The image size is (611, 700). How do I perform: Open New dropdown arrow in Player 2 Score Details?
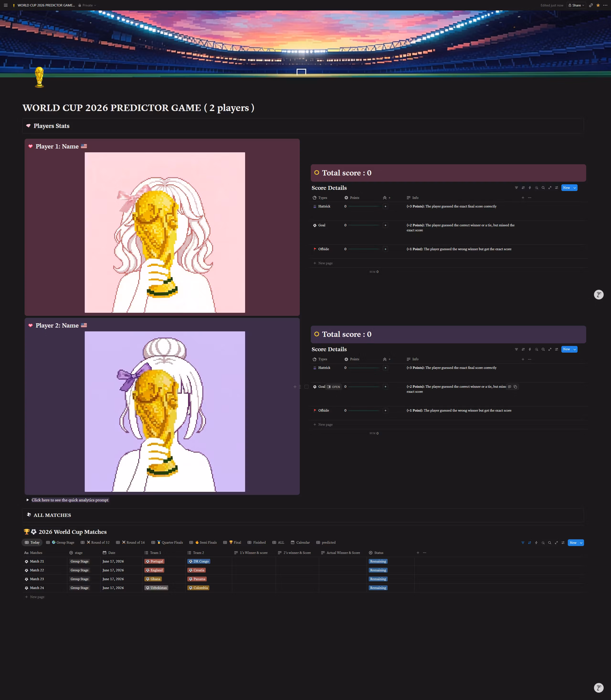coord(574,349)
